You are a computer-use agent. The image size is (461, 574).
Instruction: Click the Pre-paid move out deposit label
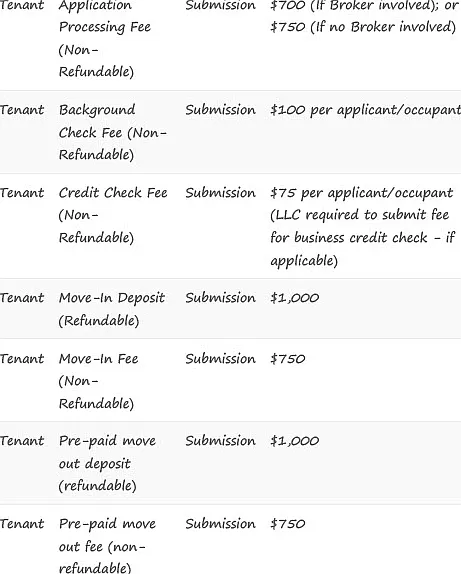click(x=107, y=463)
